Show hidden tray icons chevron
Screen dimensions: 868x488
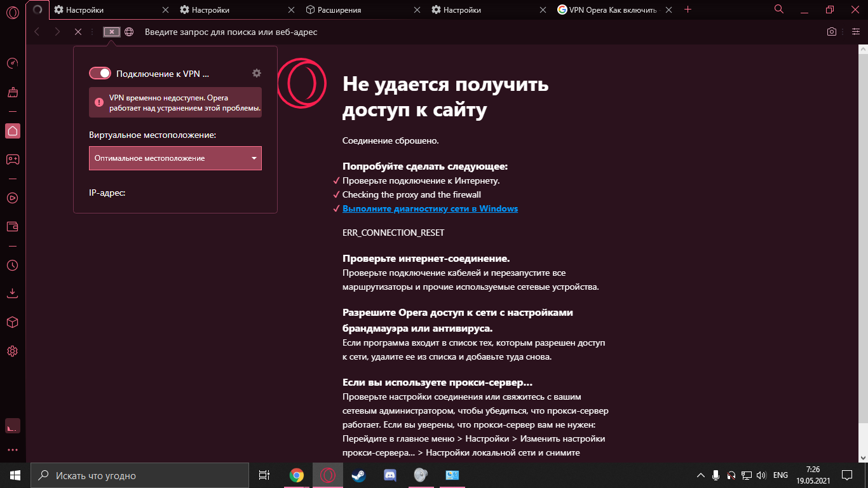[x=701, y=475]
